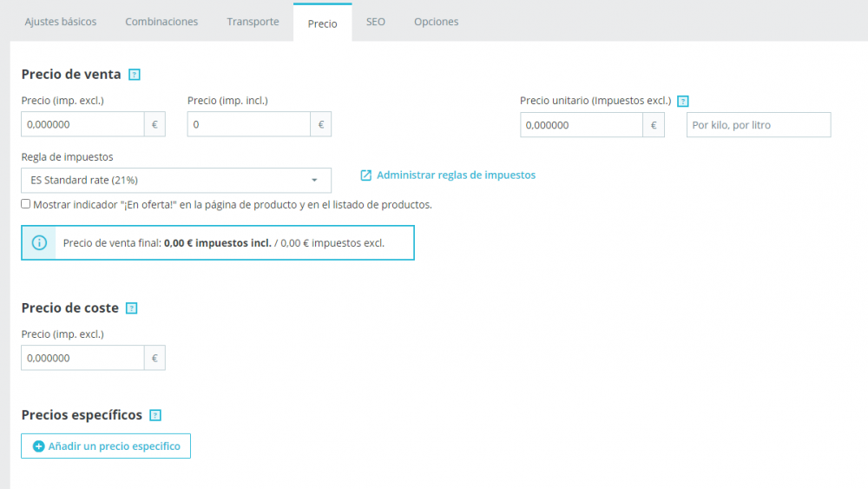
Task: Switch to the Ajustes básicos tab
Action: (61, 22)
